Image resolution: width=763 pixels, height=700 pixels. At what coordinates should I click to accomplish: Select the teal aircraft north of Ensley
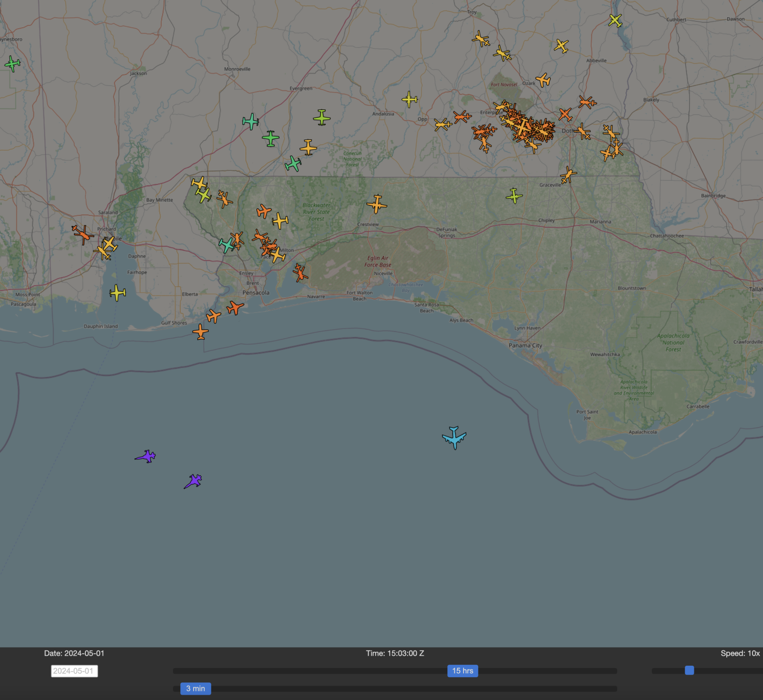coord(227,245)
